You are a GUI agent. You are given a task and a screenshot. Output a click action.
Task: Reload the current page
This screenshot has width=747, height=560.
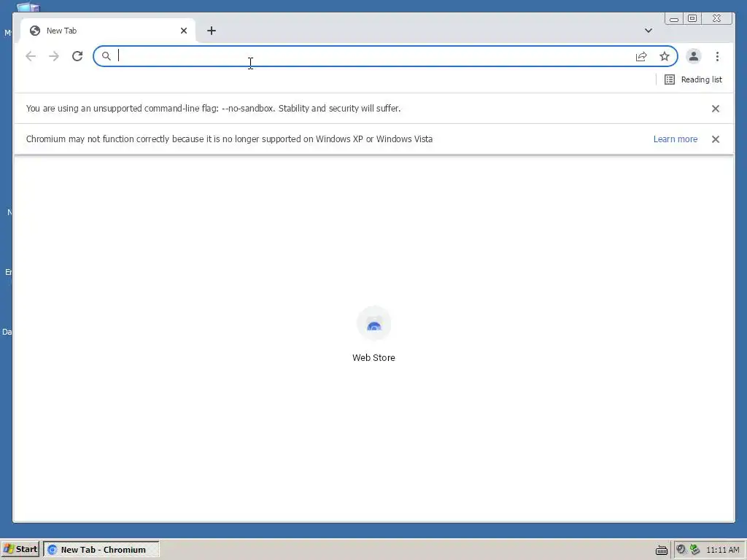77,56
